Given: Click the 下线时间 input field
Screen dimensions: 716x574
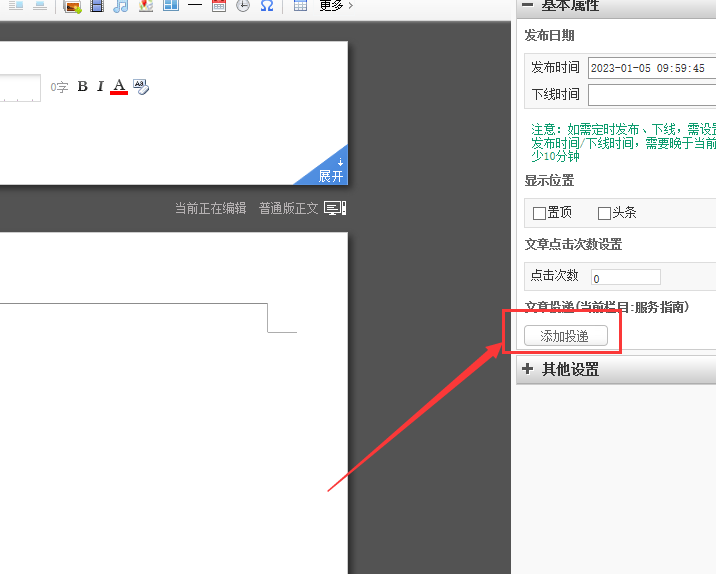Looking at the screenshot, I should 651,95.
